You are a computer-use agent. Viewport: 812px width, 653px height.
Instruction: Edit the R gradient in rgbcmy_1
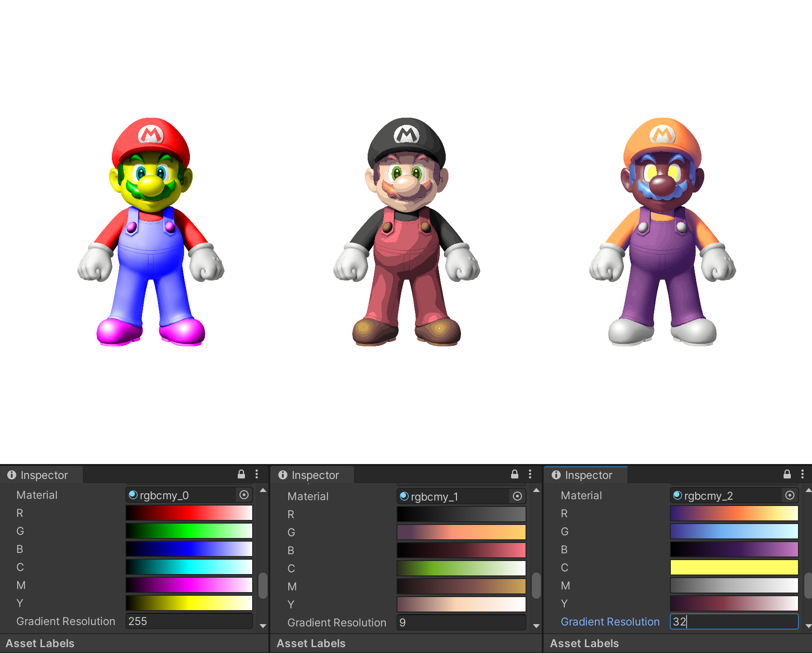[x=461, y=514]
